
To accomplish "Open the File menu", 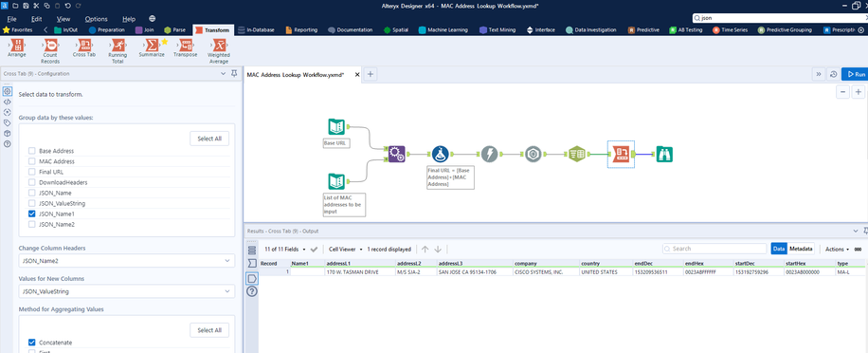I will point(12,19).
